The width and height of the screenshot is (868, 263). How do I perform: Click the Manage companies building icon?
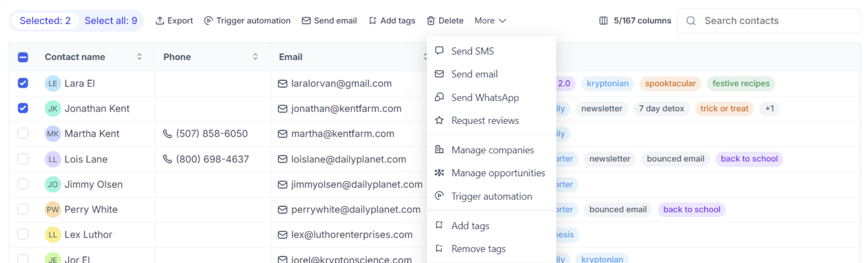tap(439, 150)
